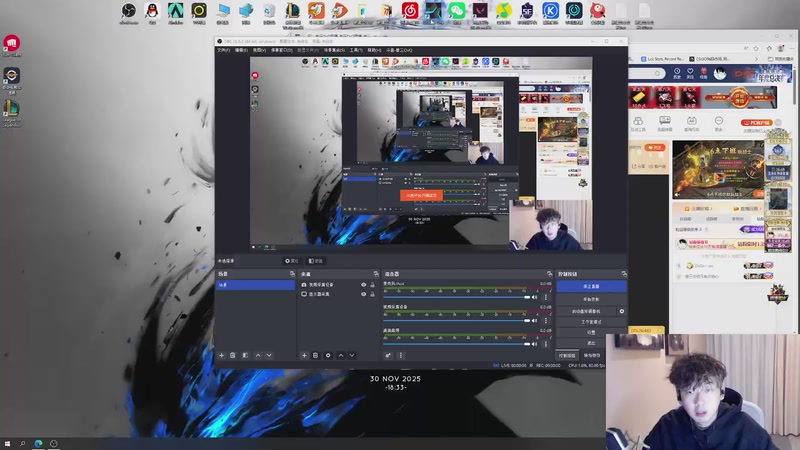Click history clock icon in browser page

(x=677, y=72)
